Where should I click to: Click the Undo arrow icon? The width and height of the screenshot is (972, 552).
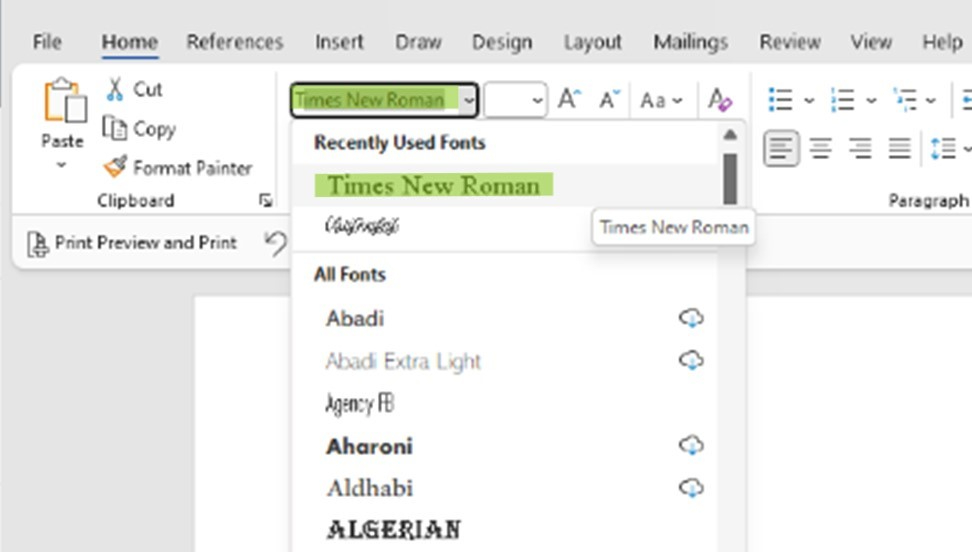click(276, 243)
